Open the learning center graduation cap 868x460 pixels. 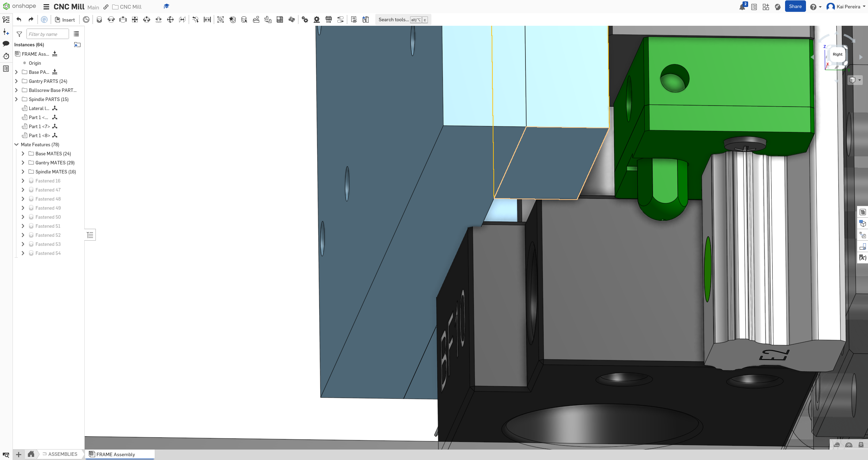(x=166, y=6)
